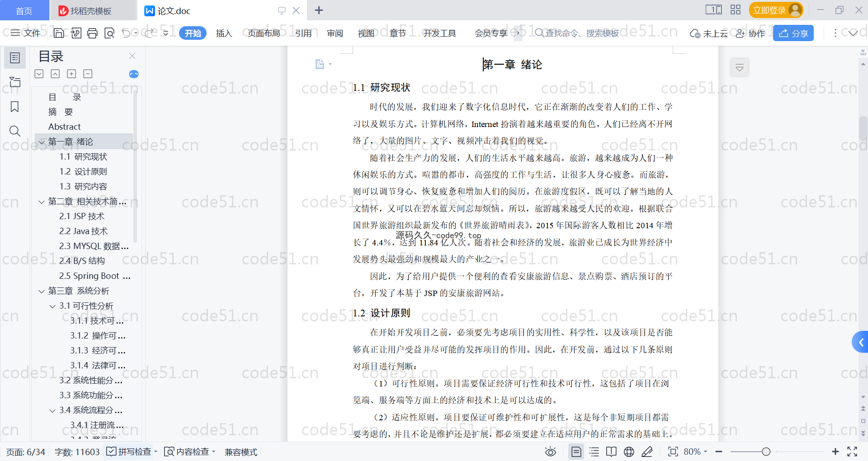Collapse the 第二章 相关技术简 outline node

click(42, 202)
